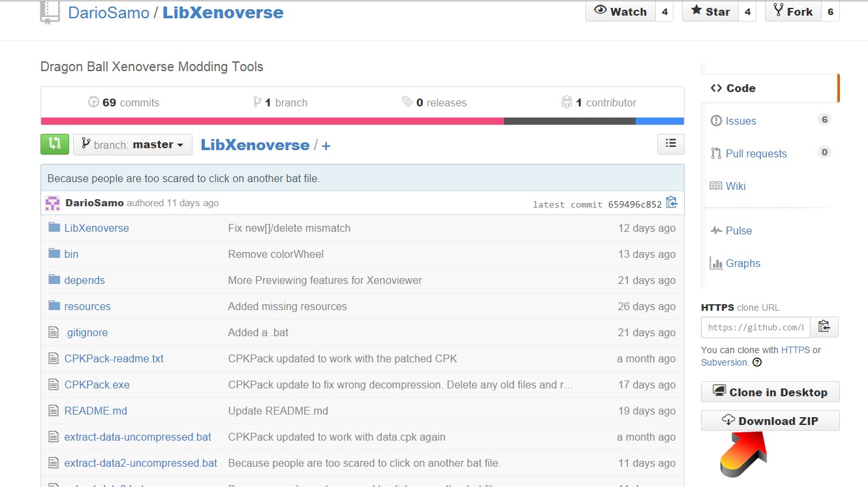Viewport: 868px width, 487px height.
Task: Click the HTTPS clone URL text field
Action: [x=756, y=327]
